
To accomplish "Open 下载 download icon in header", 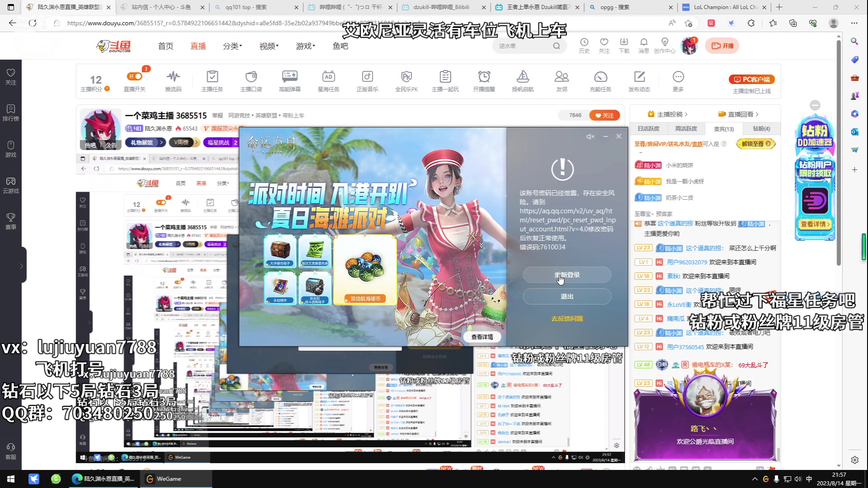I will (x=624, y=46).
